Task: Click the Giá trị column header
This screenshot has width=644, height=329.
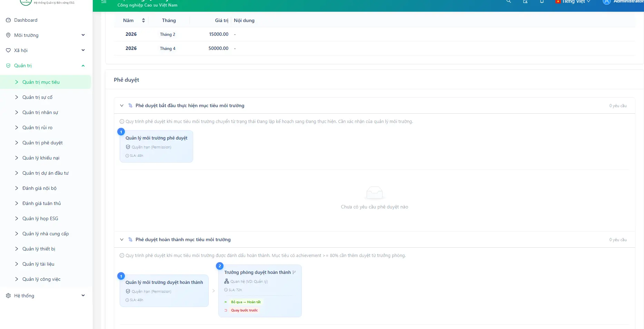Action: coord(221,20)
